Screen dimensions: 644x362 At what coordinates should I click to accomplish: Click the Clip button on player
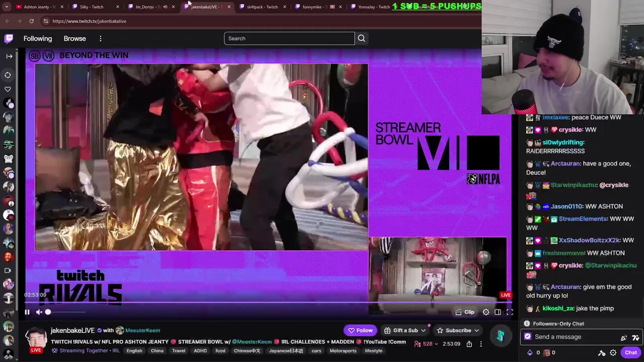point(464,312)
